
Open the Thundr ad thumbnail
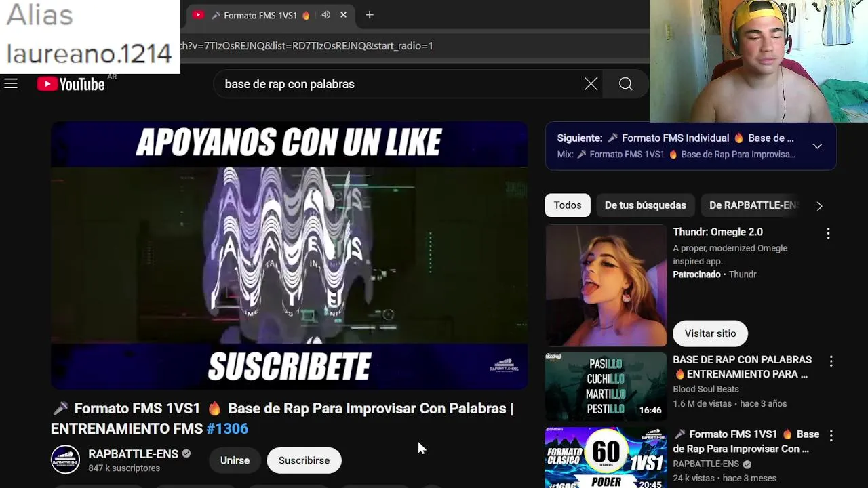606,285
